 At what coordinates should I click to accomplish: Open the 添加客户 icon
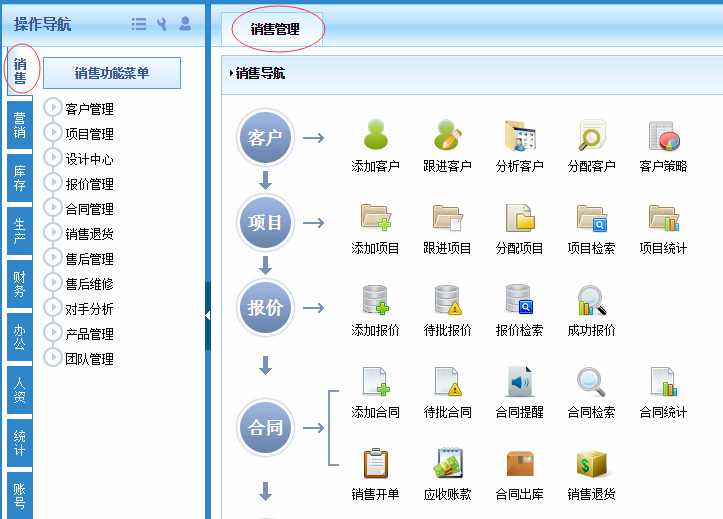click(x=375, y=135)
